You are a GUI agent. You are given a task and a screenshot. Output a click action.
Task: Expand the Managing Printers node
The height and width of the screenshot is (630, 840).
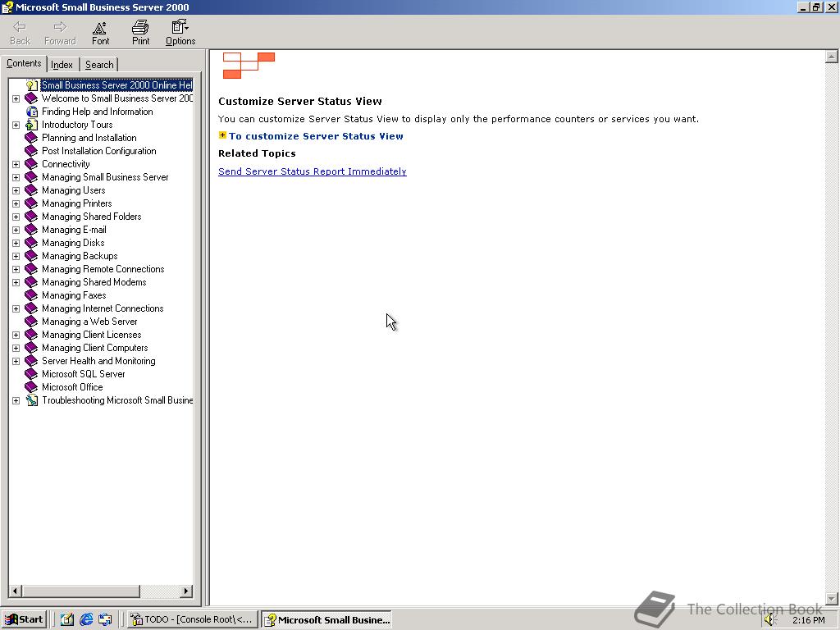coord(16,203)
